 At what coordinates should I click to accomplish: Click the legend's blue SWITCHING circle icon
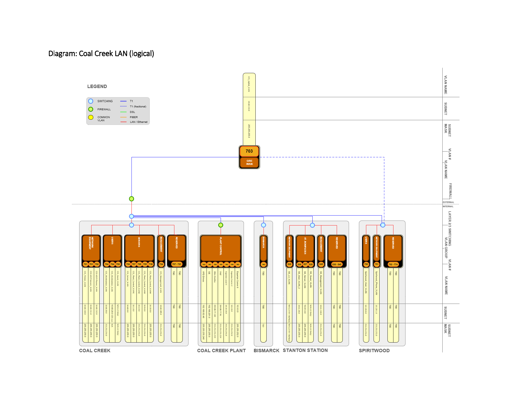[91, 101]
